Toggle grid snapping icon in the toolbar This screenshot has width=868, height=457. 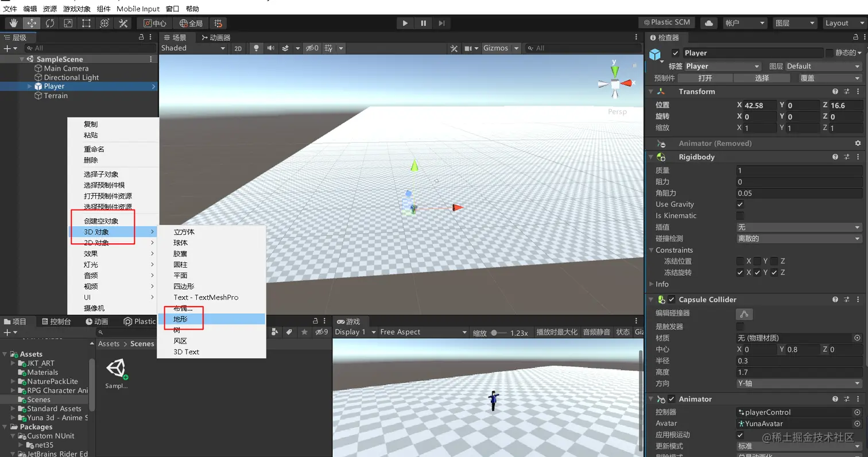pyautogui.click(x=218, y=23)
